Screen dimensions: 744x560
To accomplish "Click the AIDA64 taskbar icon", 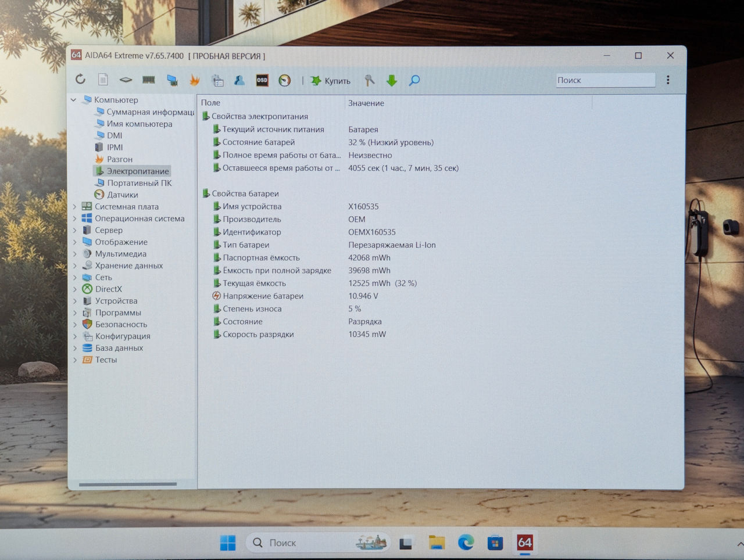I will (525, 543).
